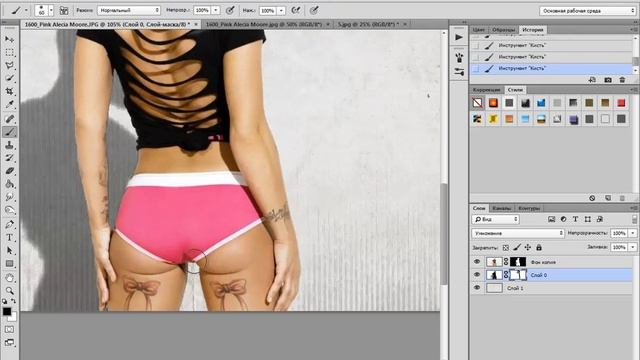Select the Brush tool in the toolbox
This screenshot has height=360, width=640.
(9, 132)
